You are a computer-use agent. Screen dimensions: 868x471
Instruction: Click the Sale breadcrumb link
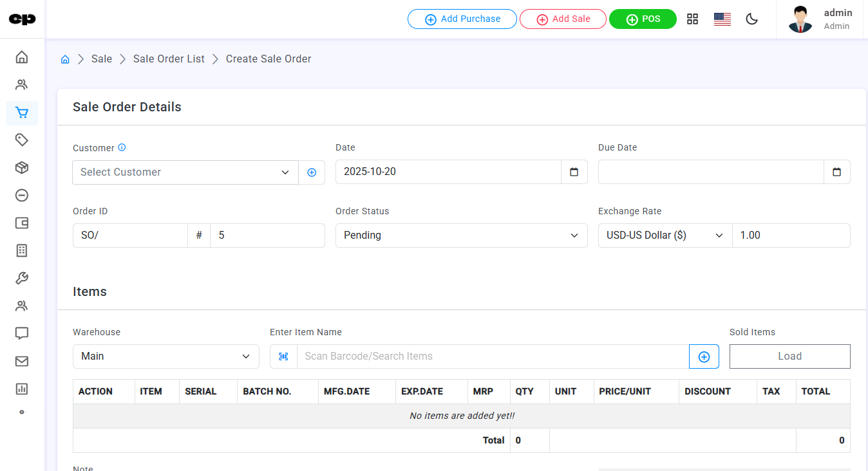click(102, 59)
